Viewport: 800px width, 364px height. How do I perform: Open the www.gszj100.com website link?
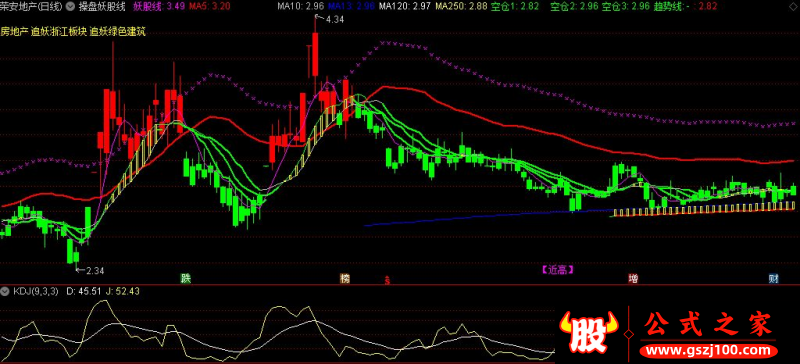click(709, 350)
